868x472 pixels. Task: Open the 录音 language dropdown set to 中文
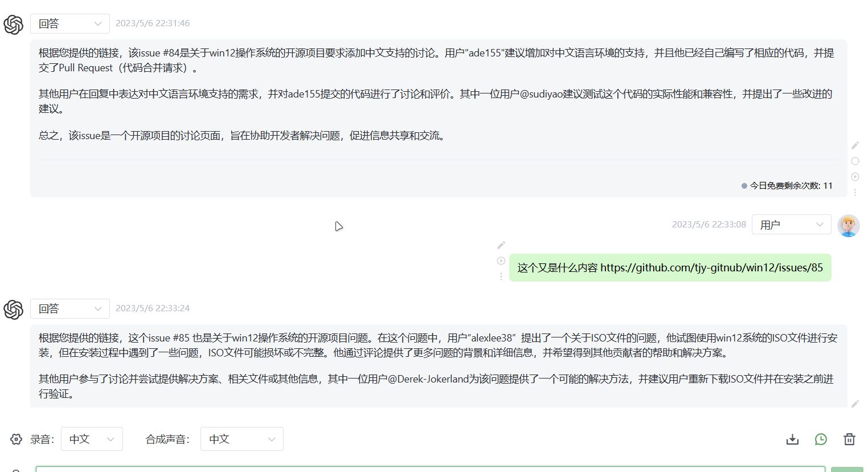[92, 439]
